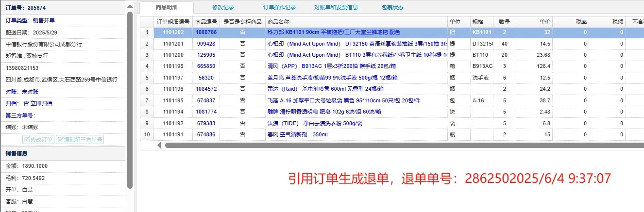Click order detail number 1101201
This screenshot has height=212, width=644.
coord(173,44)
